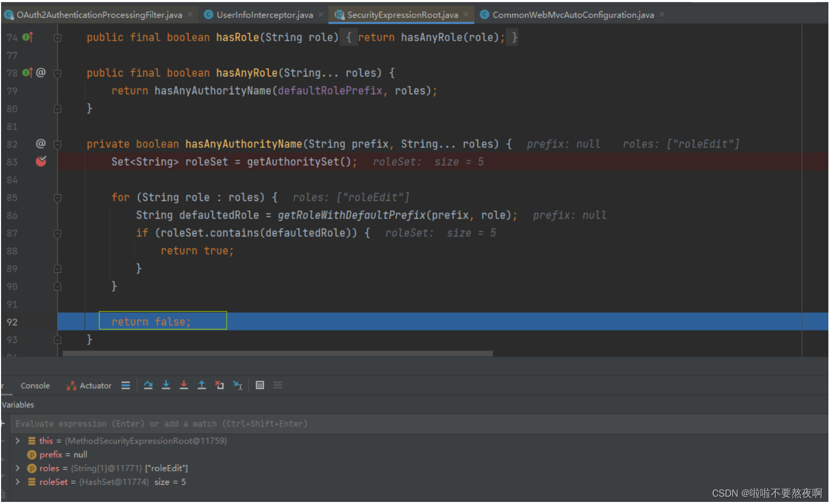Click override gutter icon on line 78
831x504 pixels.
tap(28, 72)
